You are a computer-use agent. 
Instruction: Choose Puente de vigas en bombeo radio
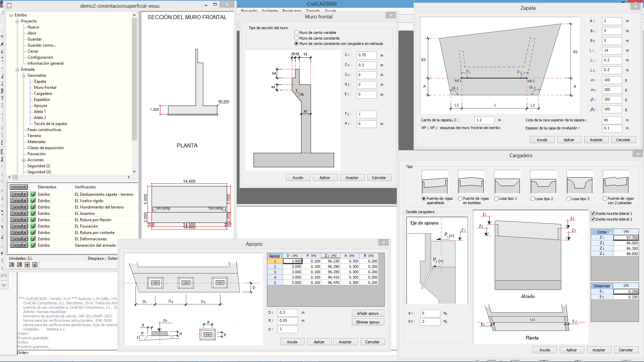click(x=460, y=199)
